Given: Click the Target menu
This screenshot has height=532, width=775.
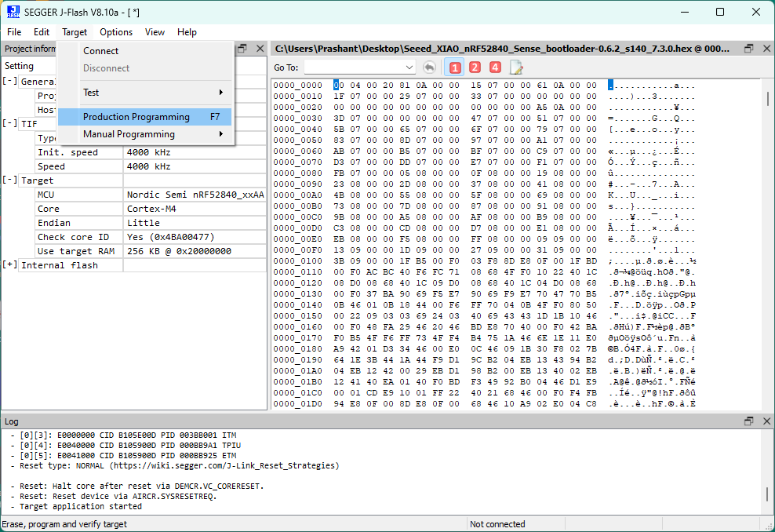Looking at the screenshot, I should click(x=75, y=32).
